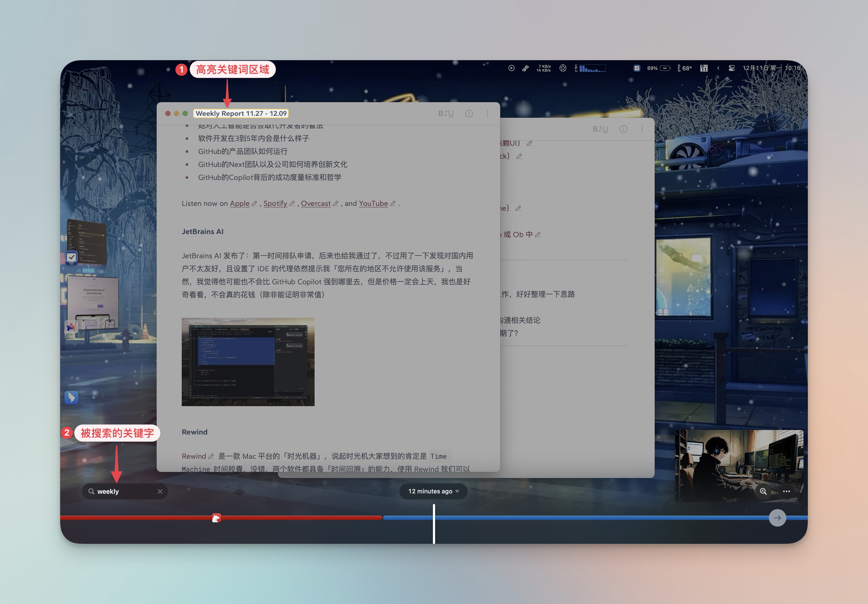868x604 pixels.
Task: Open the YouTube link
Action: (373, 203)
